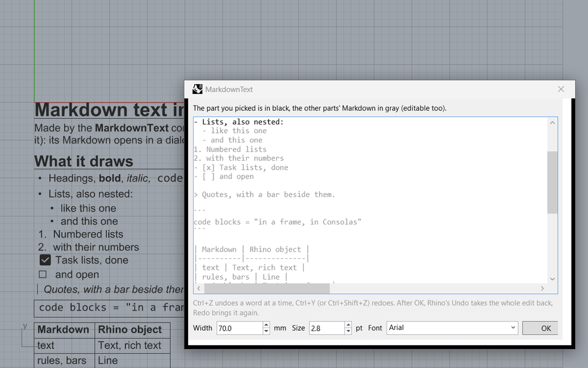Pick 'like this one' bullet in viewport
Viewport: 588px width, 368px height.
[88, 209]
